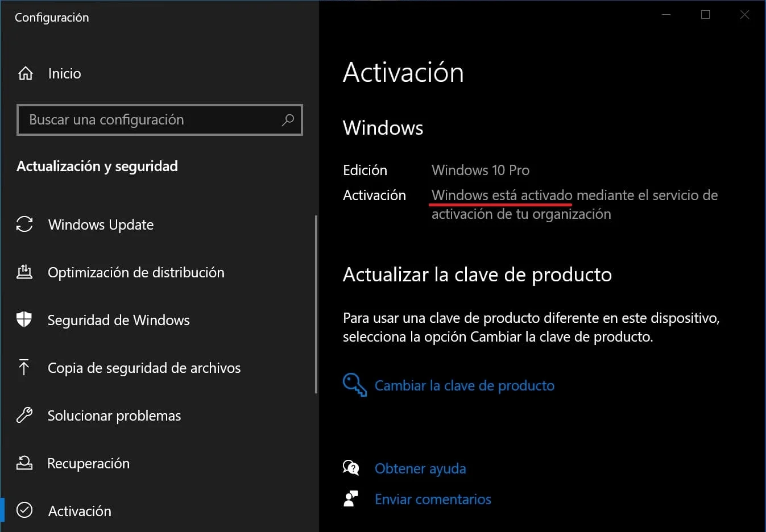Click the Enviar comentarios feedback icon
The image size is (766, 532).
(x=351, y=498)
